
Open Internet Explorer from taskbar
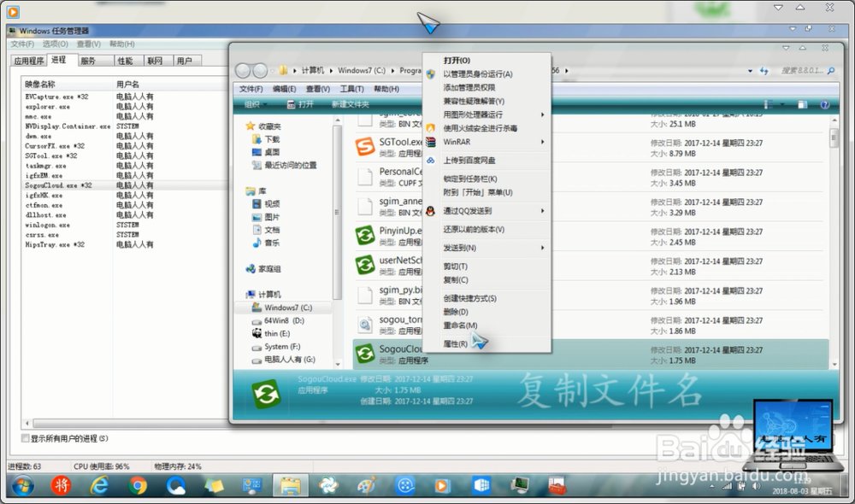[x=99, y=485]
